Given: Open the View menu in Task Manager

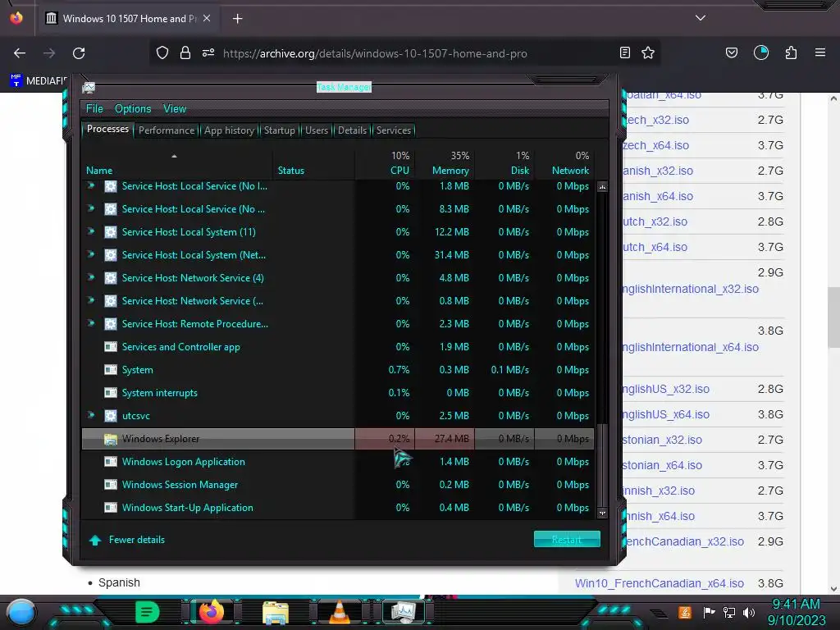Looking at the screenshot, I should tap(175, 109).
